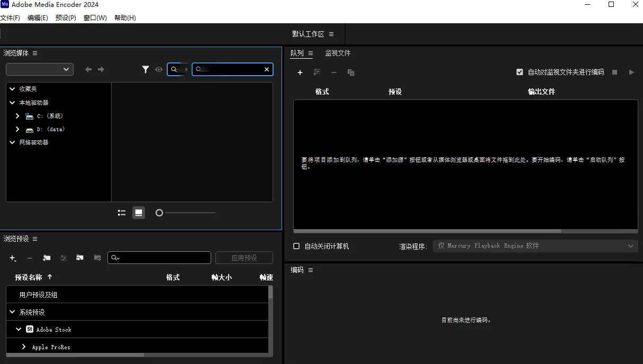Uncheck 自动对监视文件夹进行编码 checkbox
Viewport: 643px width, 364px height.
click(520, 72)
